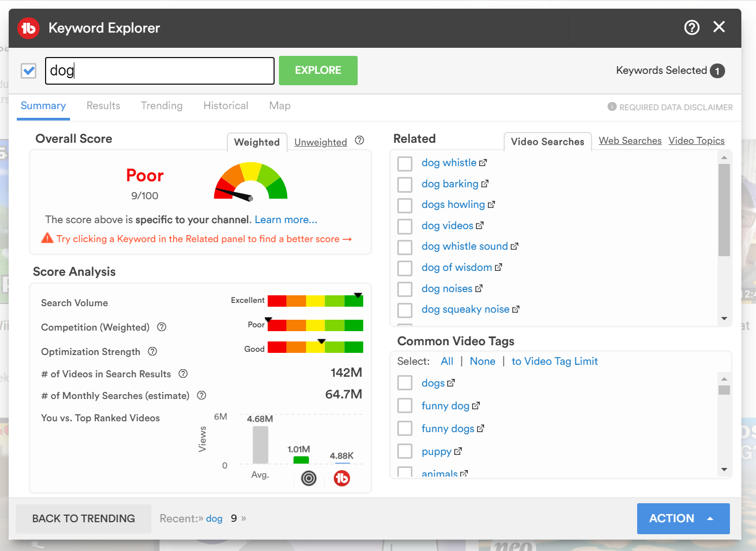Open the Web Searches tab
The width and height of the screenshot is (756, 551).
click(630, 141)
